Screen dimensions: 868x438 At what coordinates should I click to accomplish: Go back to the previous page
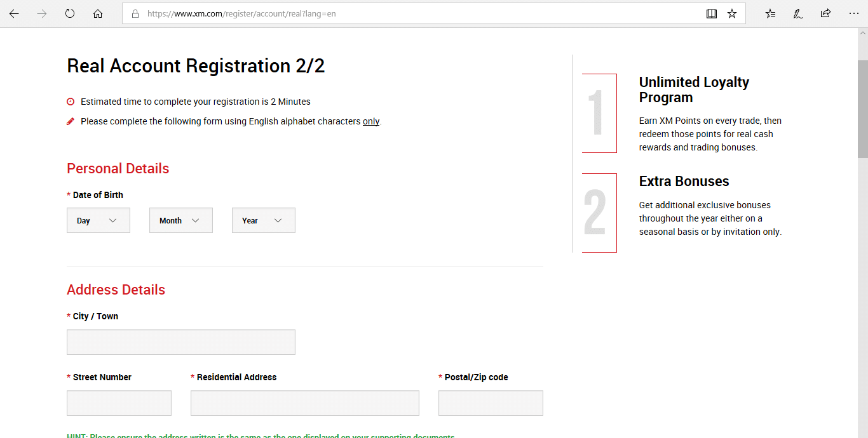tap(13, 13)
